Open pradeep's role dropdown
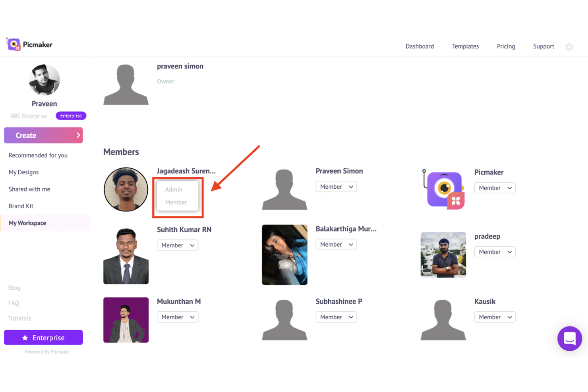The height and width of the screenshot is (392, 588). pos(495,251)
